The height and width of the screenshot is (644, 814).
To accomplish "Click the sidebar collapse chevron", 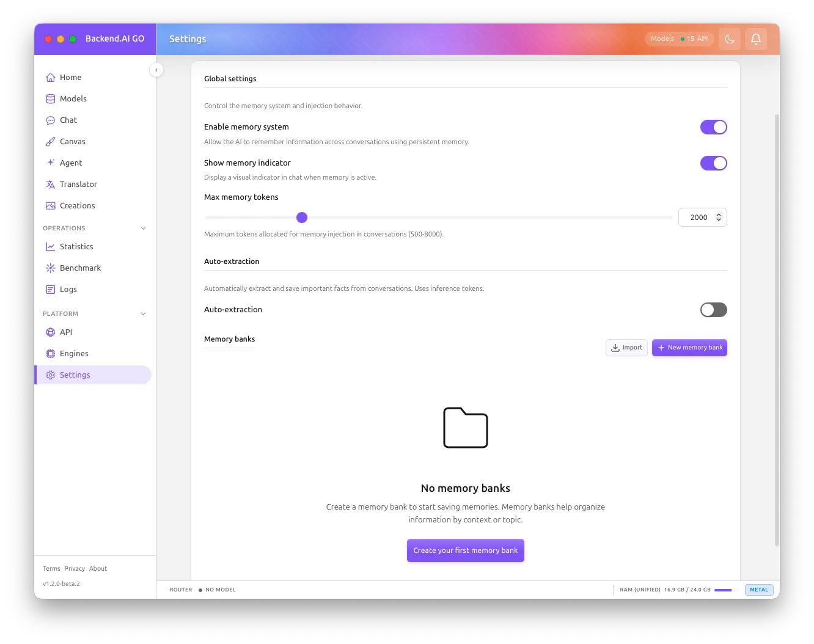I will (x=156, y=70).
